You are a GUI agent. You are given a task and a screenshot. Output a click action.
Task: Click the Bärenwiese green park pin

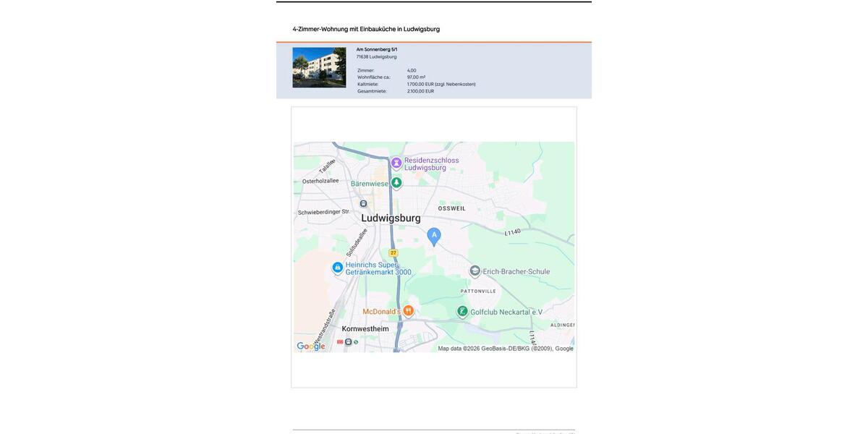[x=396, y=183]
